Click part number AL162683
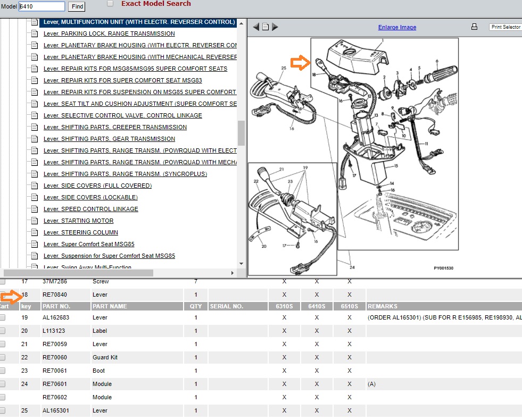This screenshot has width=522, height=420. [x=56, y=317]
